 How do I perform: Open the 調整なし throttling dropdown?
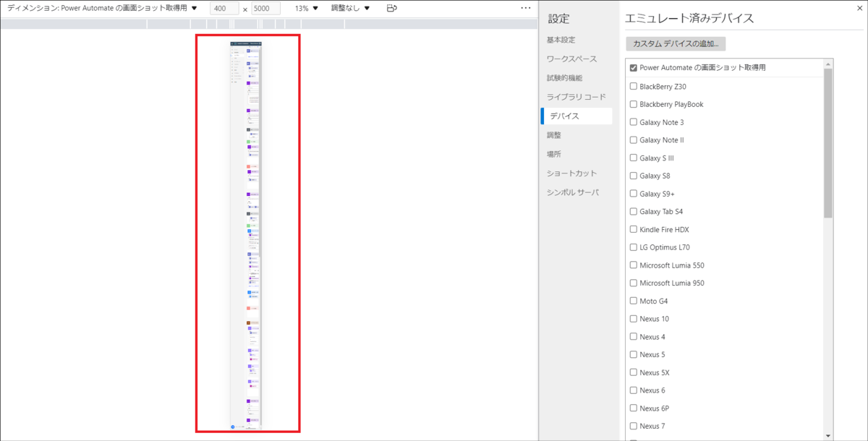point(351,9)
